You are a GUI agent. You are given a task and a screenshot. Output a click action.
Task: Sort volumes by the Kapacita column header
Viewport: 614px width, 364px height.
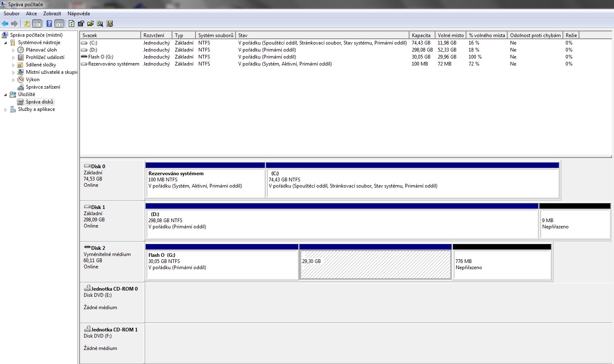click(x=421, y=35)
